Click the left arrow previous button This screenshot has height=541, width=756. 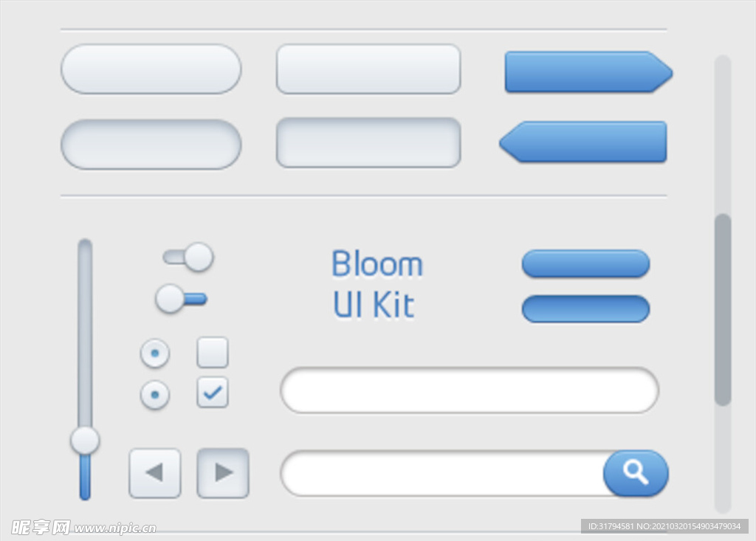point(155,473)
